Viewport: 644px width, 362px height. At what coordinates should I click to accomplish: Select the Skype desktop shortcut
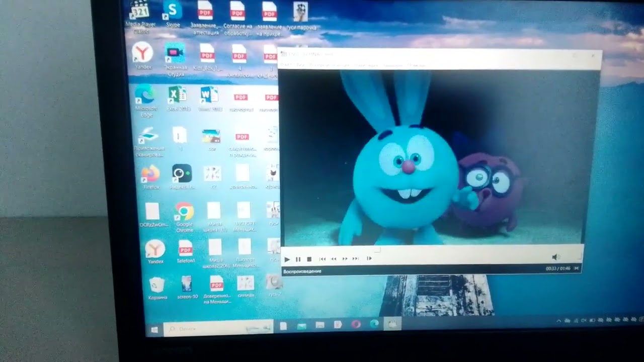[173, 14]
